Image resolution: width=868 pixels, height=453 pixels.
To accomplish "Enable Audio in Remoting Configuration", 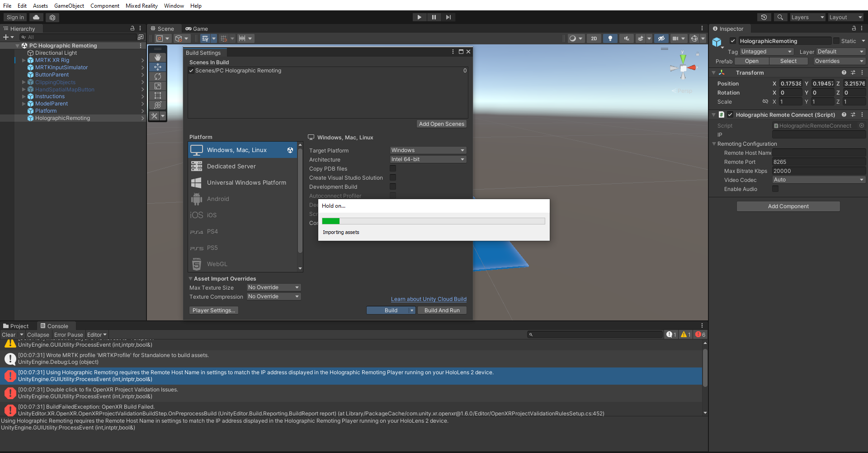I will click(775, 189).
